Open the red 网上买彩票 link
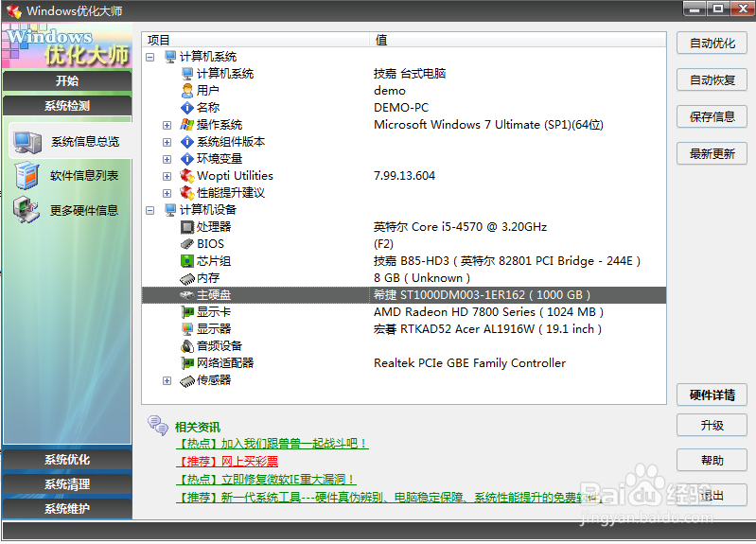 point(227,462)
